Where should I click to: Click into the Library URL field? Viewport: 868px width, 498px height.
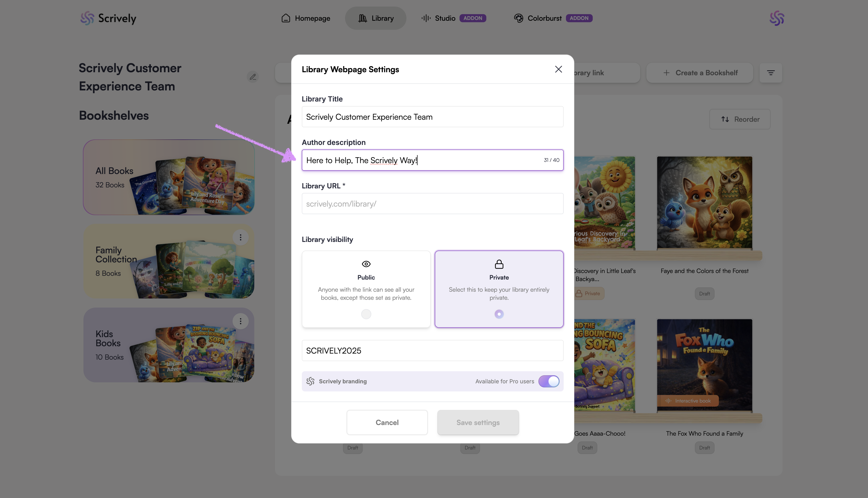click(432, 204)
